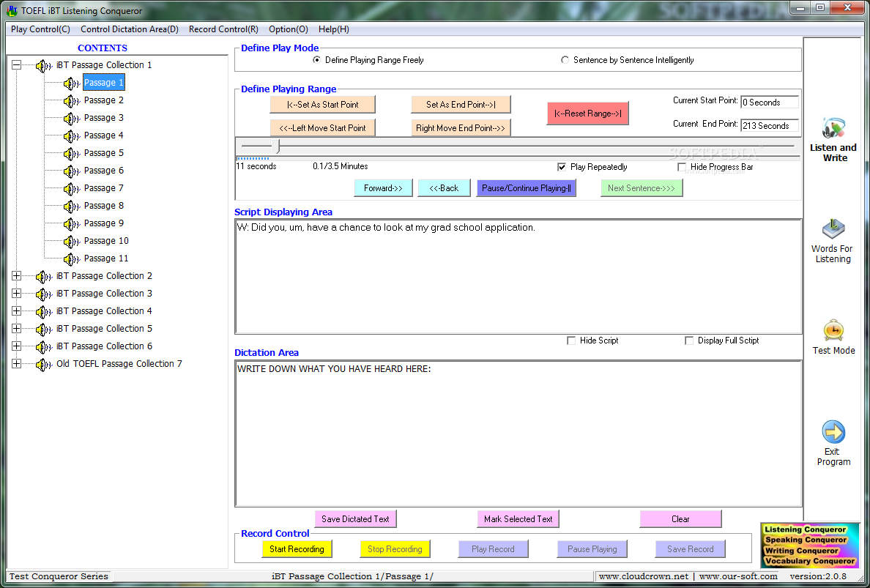The image size is (870, 588).
Task: Click speaker icon of iBT Passage Collection 1
Action: pyautogui.click(x=44, y=65)
